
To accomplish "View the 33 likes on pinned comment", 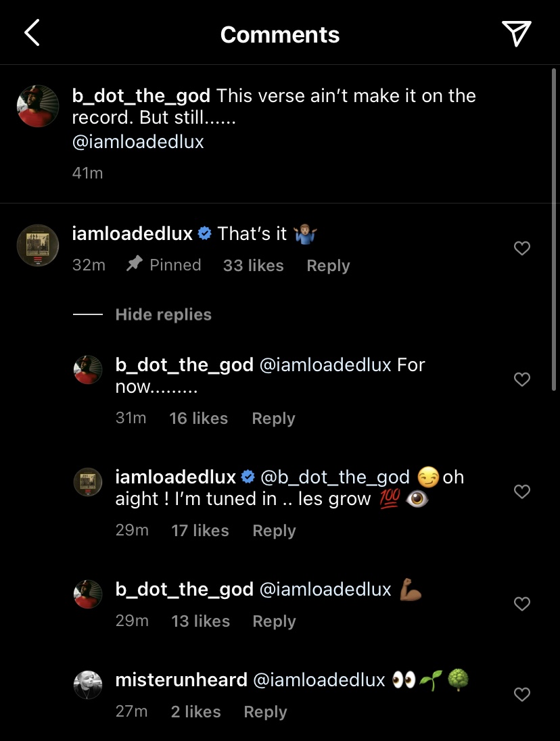I will pos(253,266).
